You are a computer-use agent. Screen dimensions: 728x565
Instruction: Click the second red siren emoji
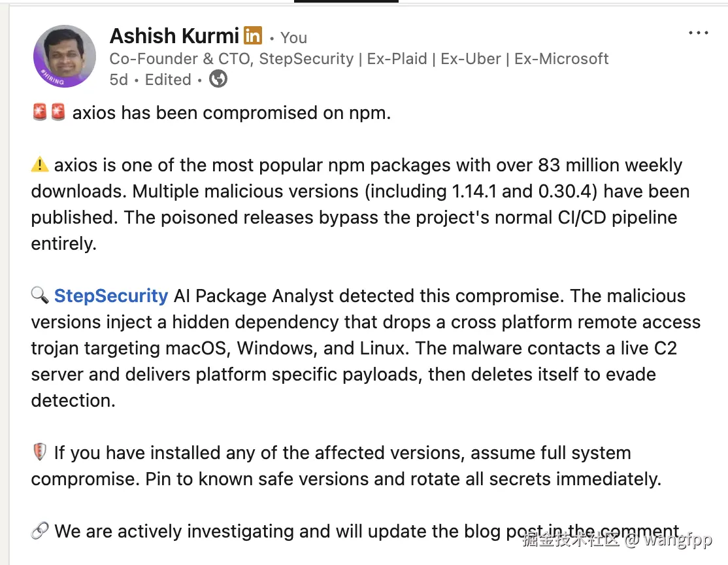(x=58, y=113)
